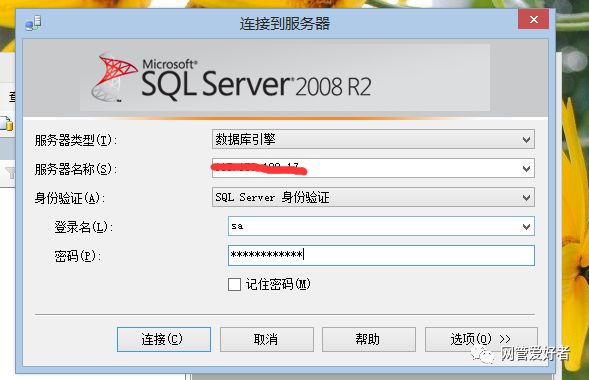Close the 连接到服务器 dialog
589x380 pixels.
point(533,20)
